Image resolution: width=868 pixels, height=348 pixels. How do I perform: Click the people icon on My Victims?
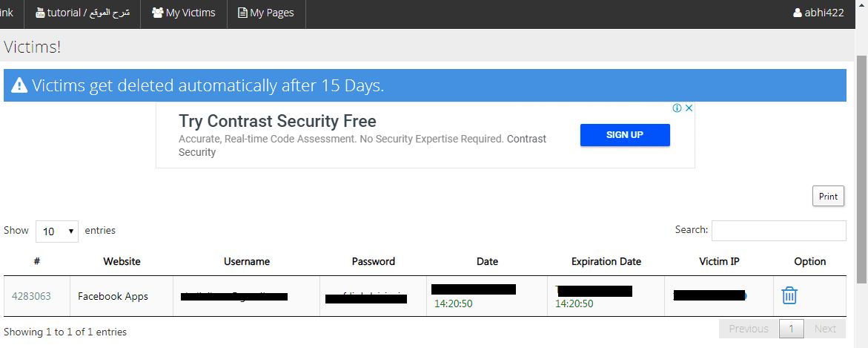(x=158, y=12)
